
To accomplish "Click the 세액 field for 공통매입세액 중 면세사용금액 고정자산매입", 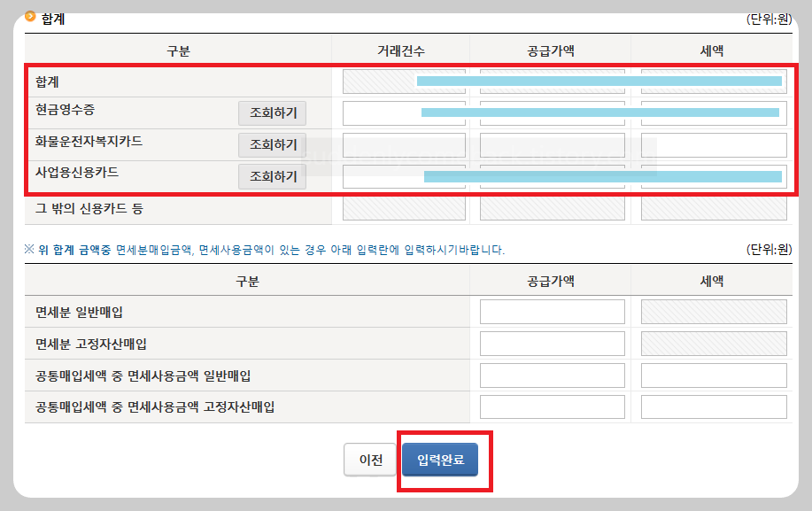I will pos(713,406).
